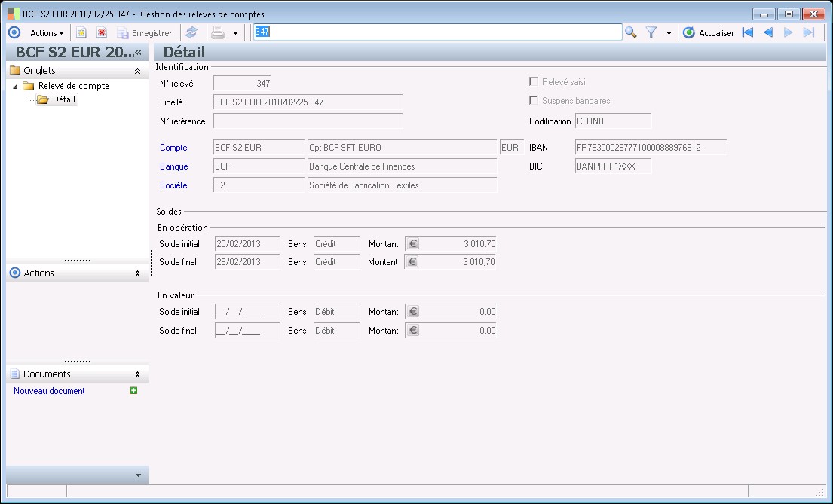Image resolution: width=833 pixels, height=504 pixels.
Task: Add new document with green plus icon
Action: click(133, 390)
